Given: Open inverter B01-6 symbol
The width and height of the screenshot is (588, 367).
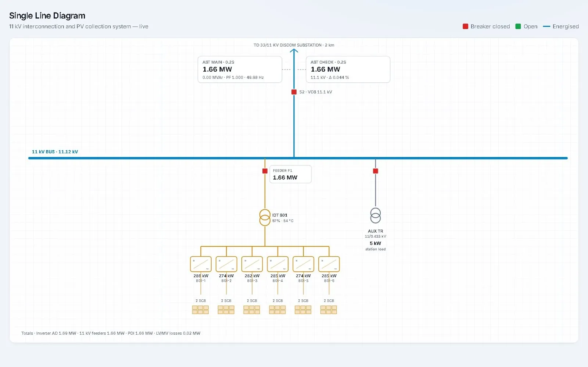Looking at the screenshot, I should point(329,264).
